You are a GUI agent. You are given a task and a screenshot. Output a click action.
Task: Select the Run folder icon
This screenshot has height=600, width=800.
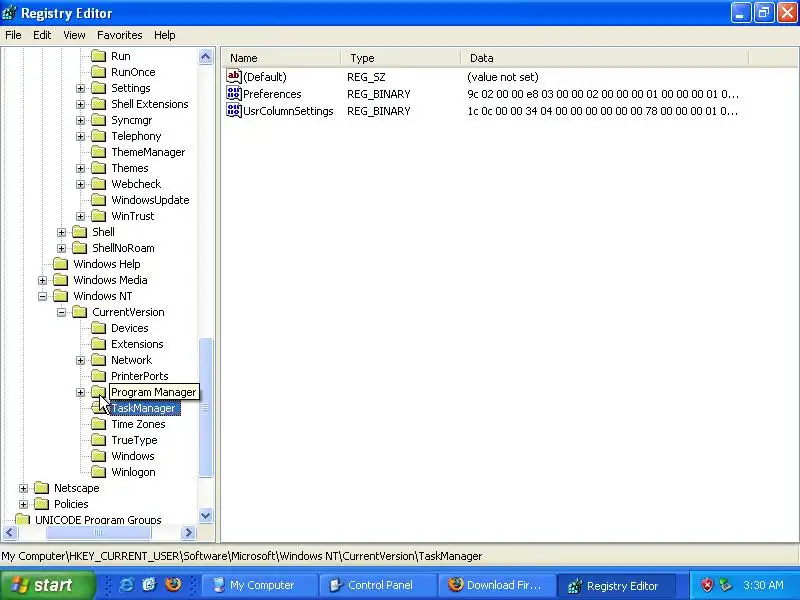[98, 56]
